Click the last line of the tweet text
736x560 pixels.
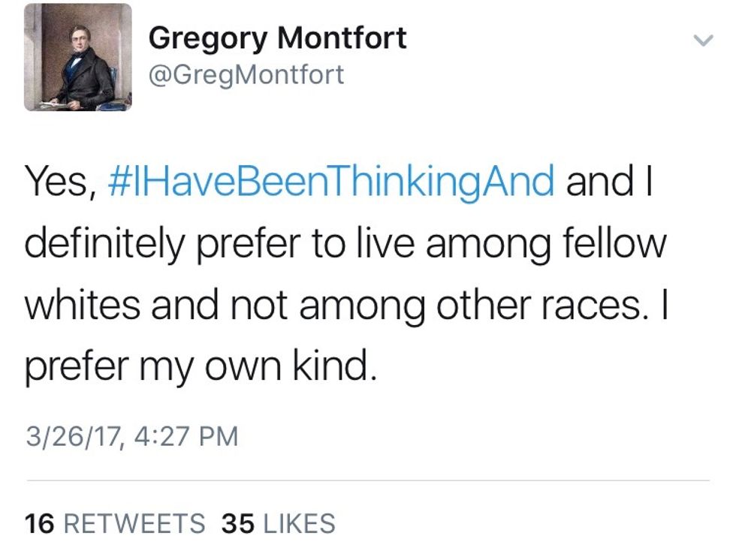coord(198,367)
